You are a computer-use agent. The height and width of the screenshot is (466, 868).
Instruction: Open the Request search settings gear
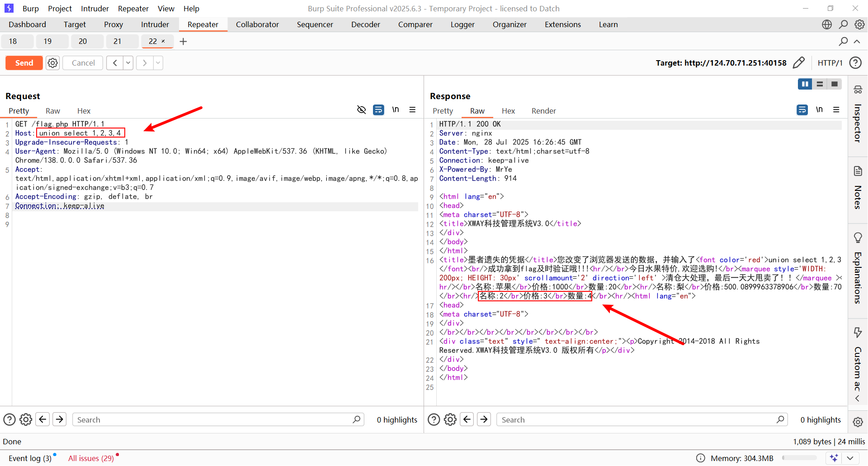[x=26, y=419]
